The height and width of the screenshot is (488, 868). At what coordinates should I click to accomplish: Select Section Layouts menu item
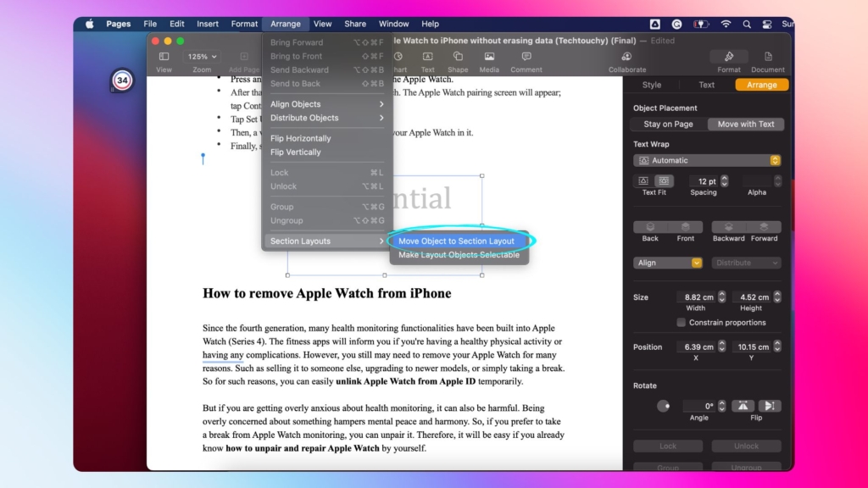pos(326,241)
